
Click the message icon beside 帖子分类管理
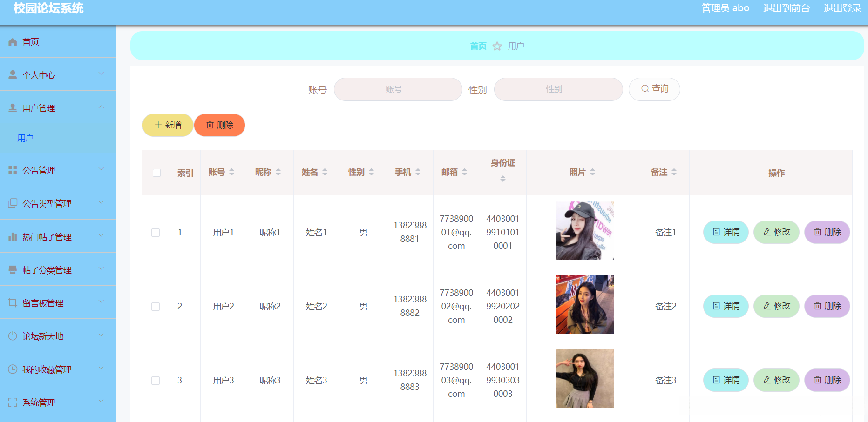pyautogui.click(x=13, y=270)
